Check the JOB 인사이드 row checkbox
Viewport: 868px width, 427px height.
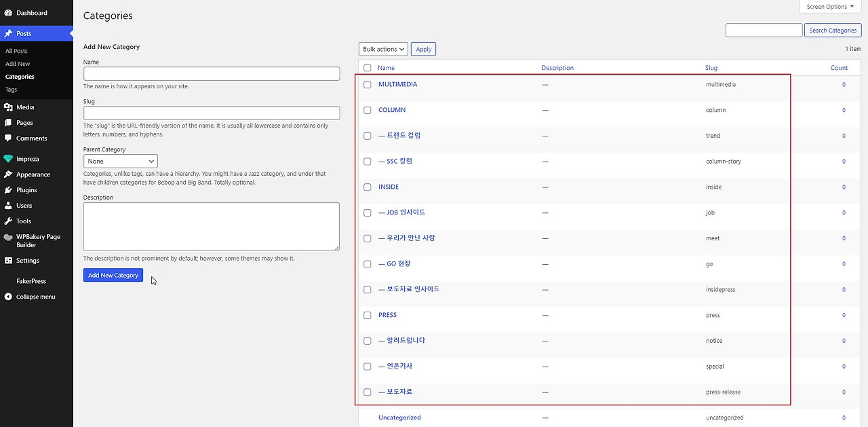pos(368,212)
